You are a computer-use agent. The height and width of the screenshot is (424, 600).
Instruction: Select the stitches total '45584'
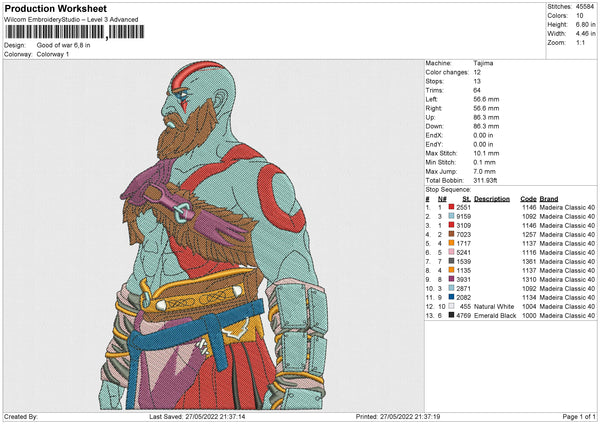pos(585,7)
